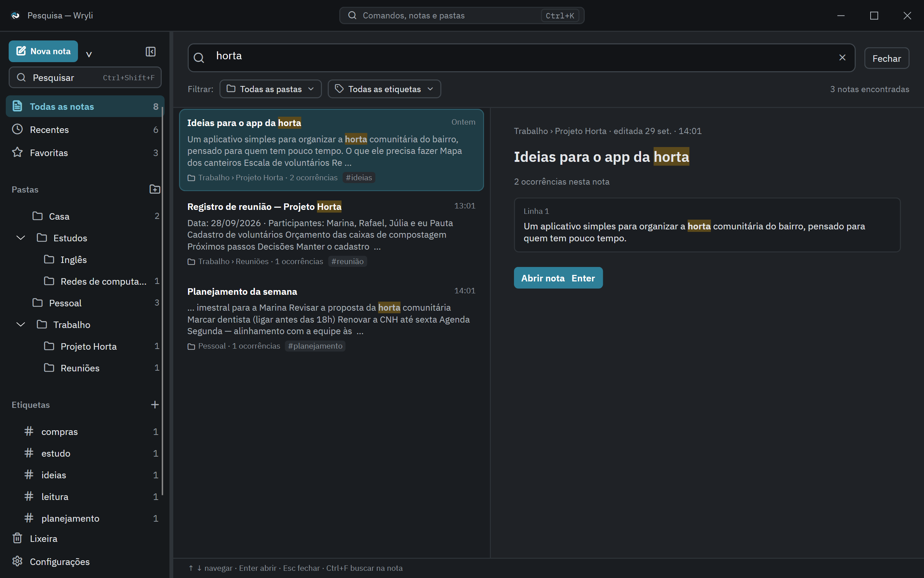Select the Registro de reunião search result
This screenshot has width=924, height=578.
(x=331, y=233)
